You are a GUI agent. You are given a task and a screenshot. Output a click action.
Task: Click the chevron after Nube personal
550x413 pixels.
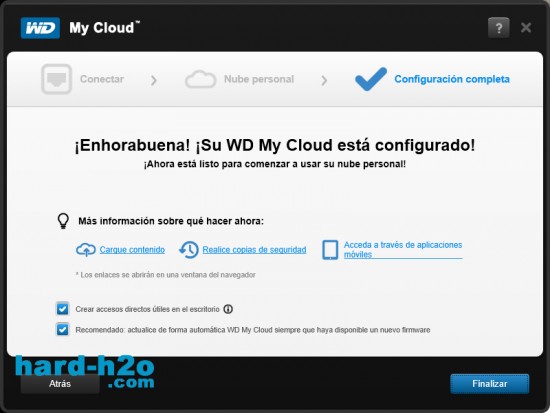[324, 80]
